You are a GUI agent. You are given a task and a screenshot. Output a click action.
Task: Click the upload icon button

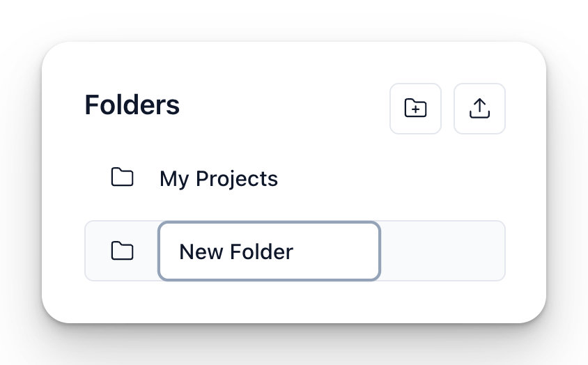479,109
